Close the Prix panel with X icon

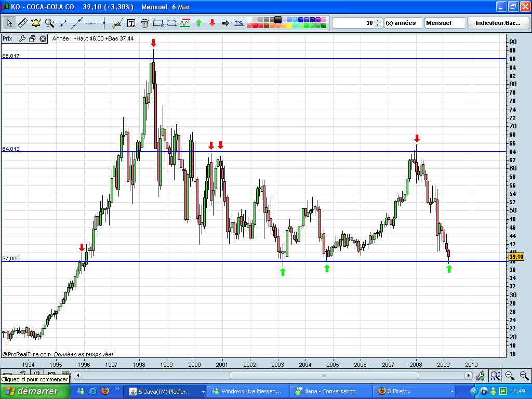pyautogui.click(x=43, y=38)
